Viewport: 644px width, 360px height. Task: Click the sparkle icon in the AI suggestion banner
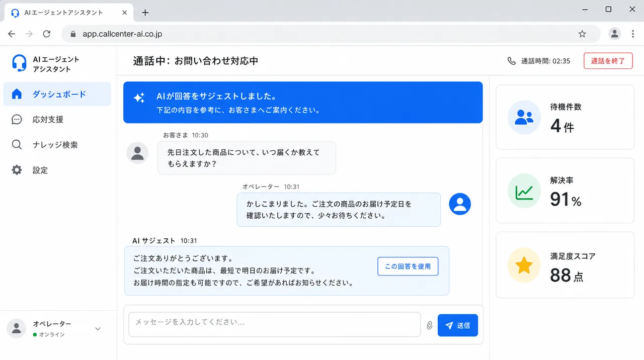point(139,98)
